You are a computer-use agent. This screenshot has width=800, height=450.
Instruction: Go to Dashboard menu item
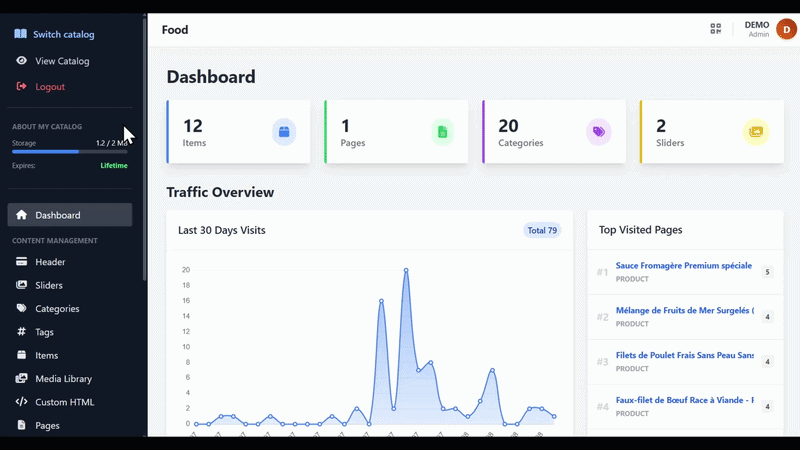(70, 215)
